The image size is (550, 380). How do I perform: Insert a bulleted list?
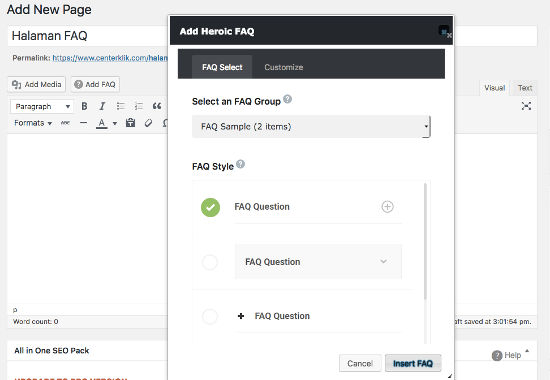pyautogui.click(x=121, y=106)
